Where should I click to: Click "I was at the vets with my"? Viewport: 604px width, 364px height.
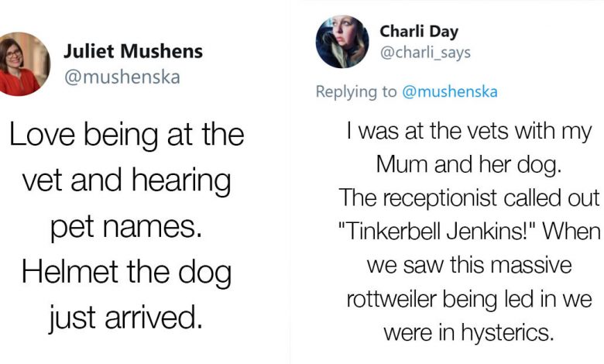click(468, 132)
